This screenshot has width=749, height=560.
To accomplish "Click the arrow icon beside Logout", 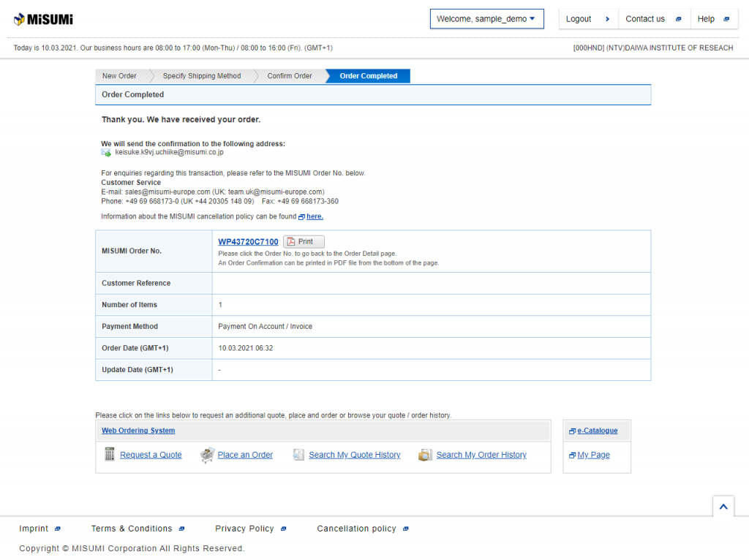I will tap(608, 19).
